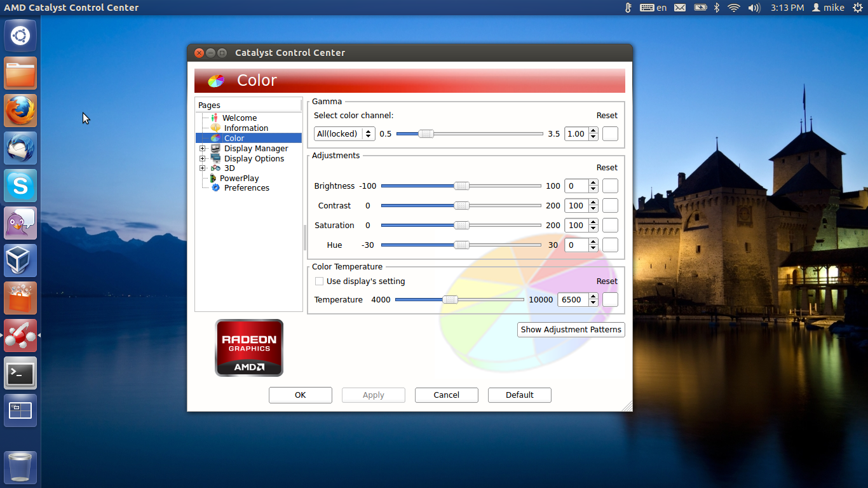
Task: Click the Brightness reset button
Action: pos(610,186)
